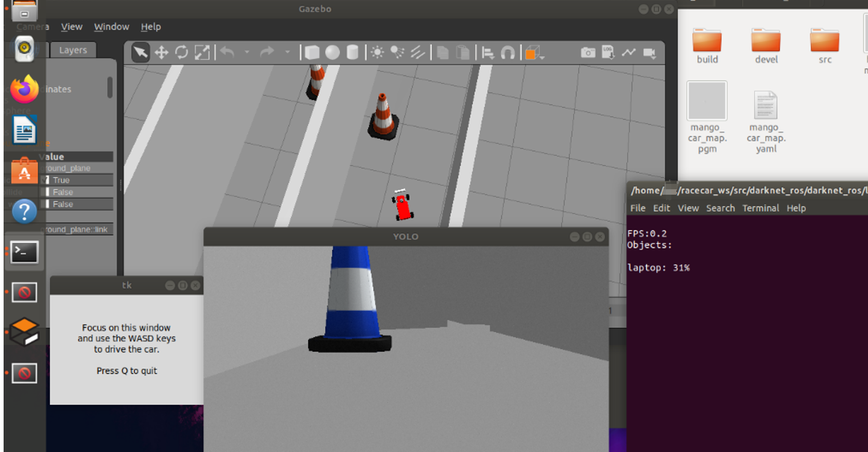The width and height of the screenshot is (868, 452).
Task: Insert a box shape
Action: (312, 53)
